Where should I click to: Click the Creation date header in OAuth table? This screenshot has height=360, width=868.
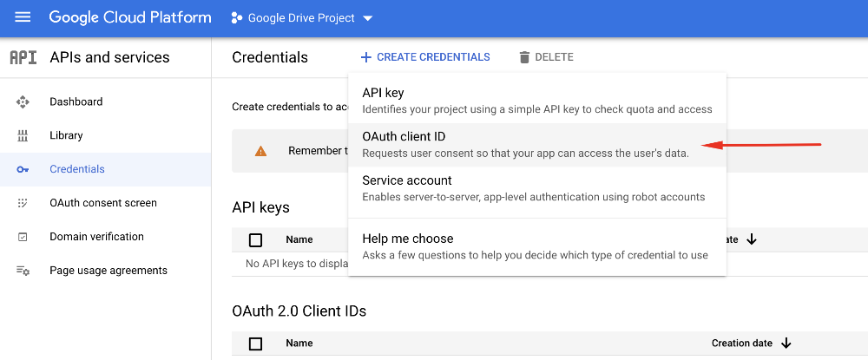tap(742, 343)
